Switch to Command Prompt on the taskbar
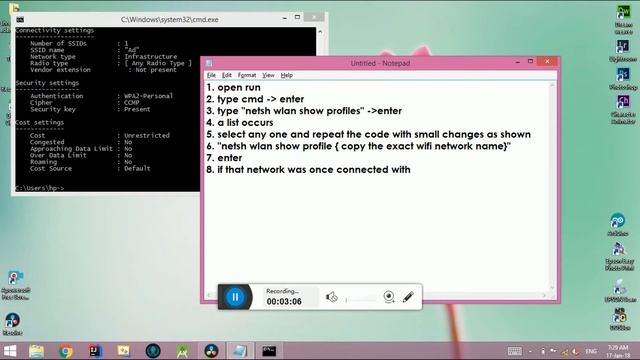The height and width of the screenshot is (360, 640). coord(269,351)
